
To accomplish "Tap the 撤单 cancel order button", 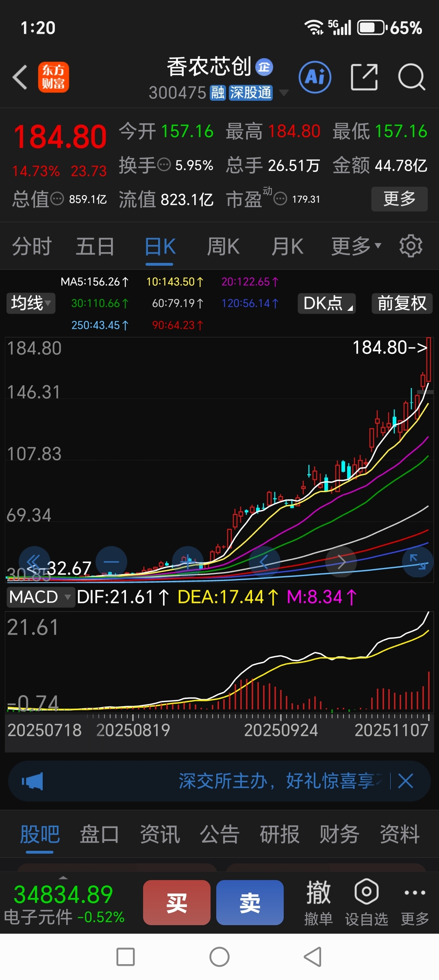I will click(318, 903).
